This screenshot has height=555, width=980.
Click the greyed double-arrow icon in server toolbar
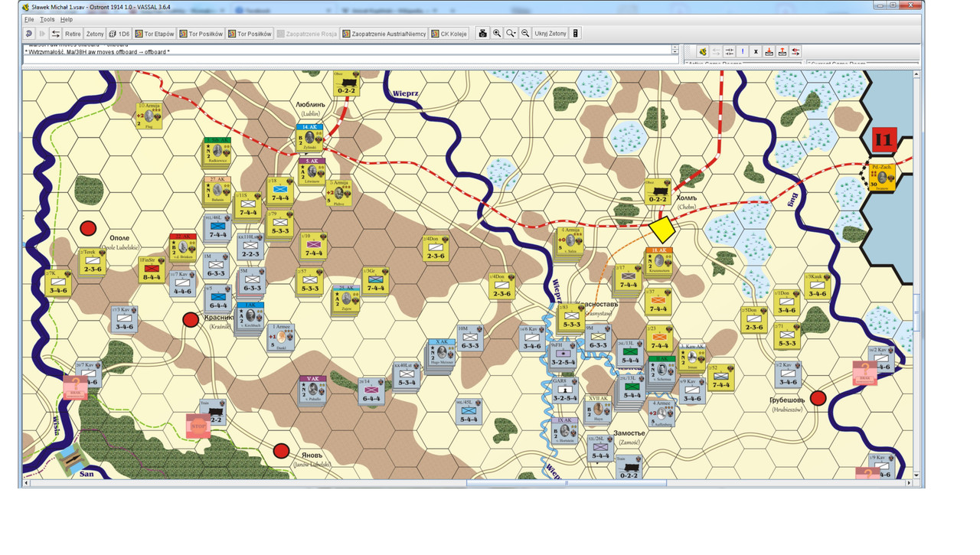pyautogui.click(x=716, y=51)
